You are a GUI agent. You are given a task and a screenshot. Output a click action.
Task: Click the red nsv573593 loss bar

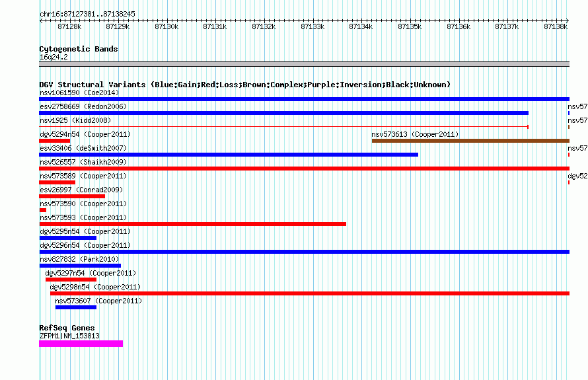pyautogui.click(x=193, y=224)
